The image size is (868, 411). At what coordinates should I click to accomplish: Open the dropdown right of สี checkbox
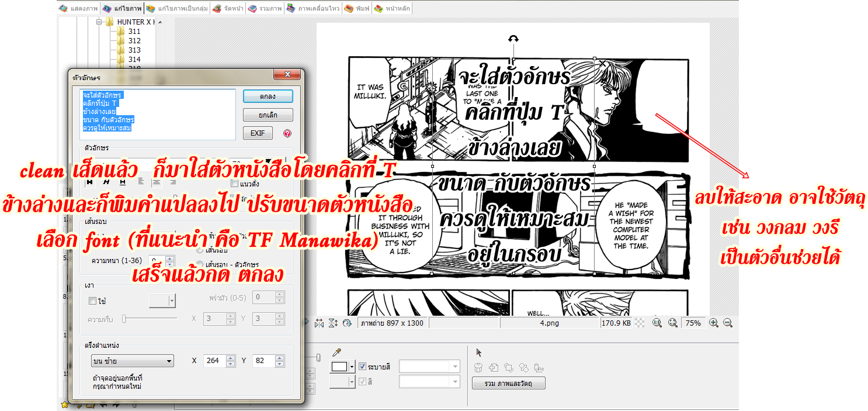tap(429, 382)
